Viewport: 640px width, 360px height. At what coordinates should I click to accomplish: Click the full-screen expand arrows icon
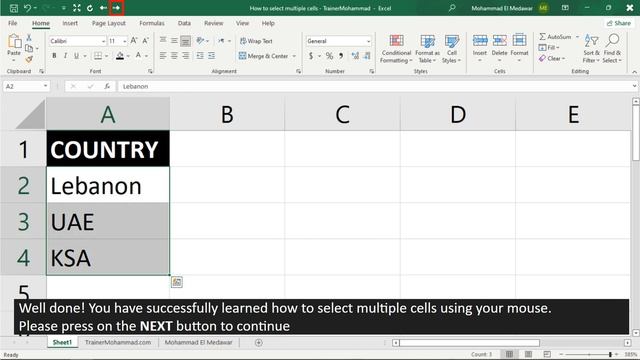click(x=77, y=8)
